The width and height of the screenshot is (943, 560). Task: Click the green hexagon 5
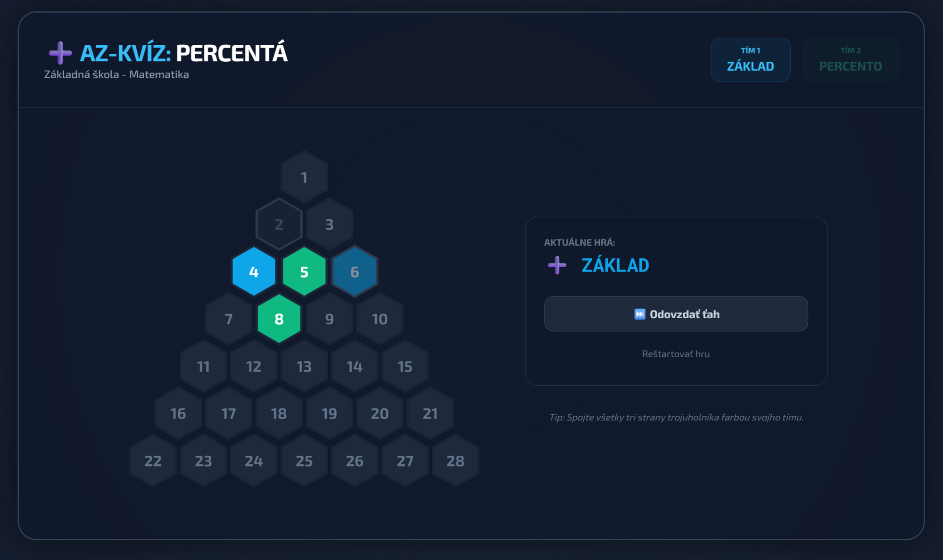(304, 272)
